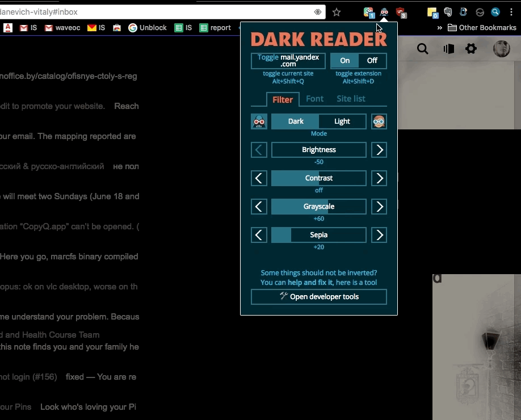Click the dark mode mascot icon

[x=259, y=121]
